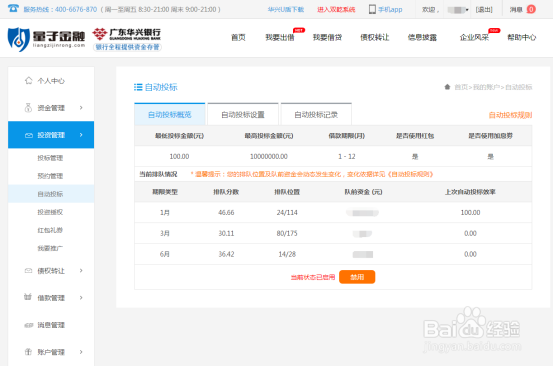Open the username dropdown next to 欢迎
553x366 pixels.
click(458, 10)
